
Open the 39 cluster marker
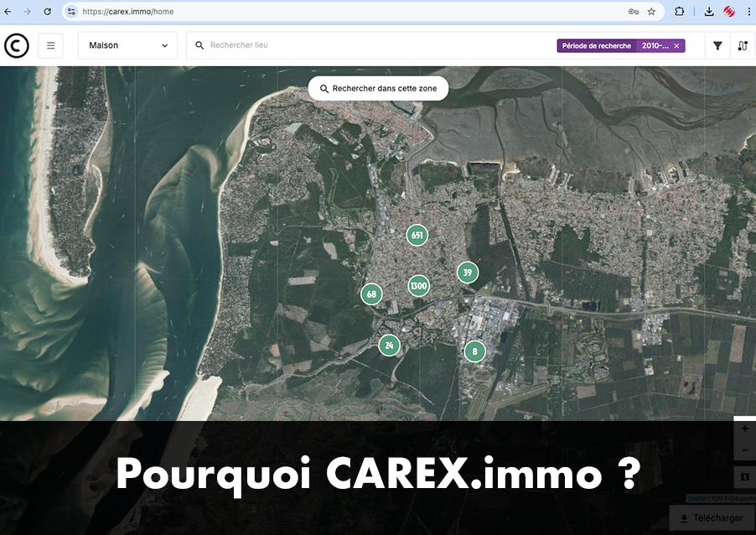[468, 273]
